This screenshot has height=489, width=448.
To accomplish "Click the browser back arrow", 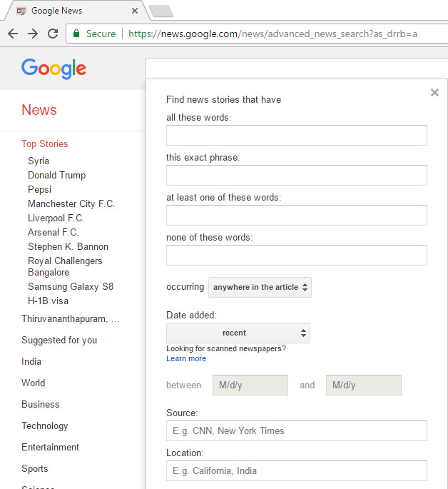I will (x=12, y=34).
